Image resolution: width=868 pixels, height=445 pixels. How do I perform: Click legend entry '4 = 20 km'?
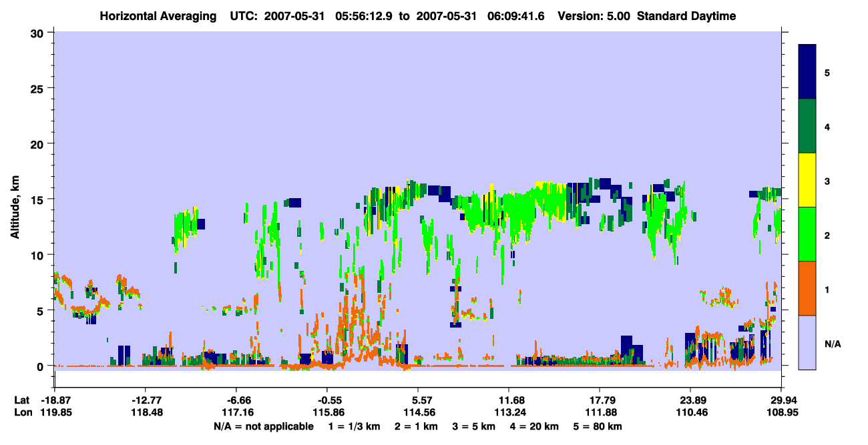click(x=533, y=426)
